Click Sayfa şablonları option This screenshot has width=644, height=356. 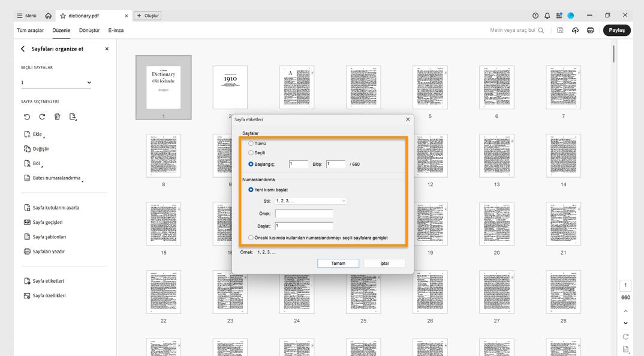45,237
